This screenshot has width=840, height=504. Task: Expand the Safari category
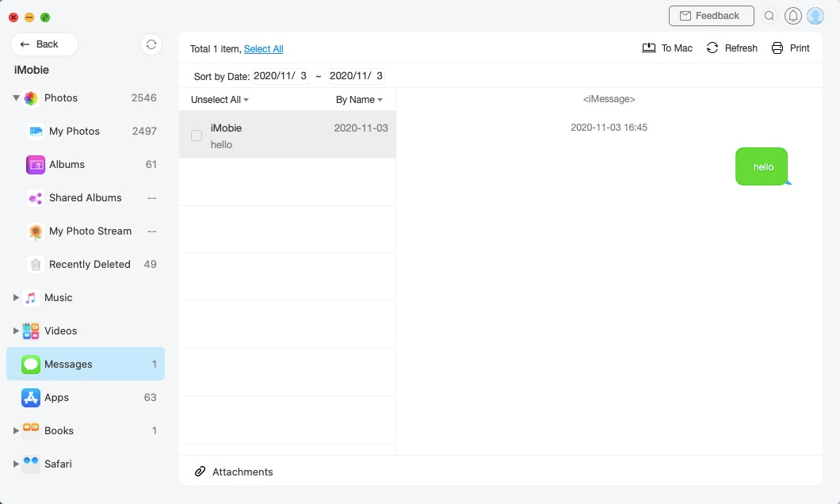coord(16,464)
